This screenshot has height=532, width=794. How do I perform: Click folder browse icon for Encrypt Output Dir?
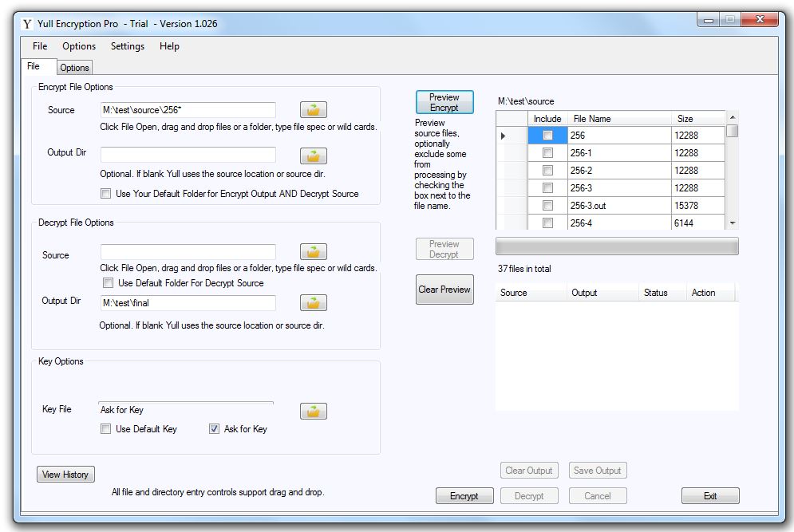314,156
